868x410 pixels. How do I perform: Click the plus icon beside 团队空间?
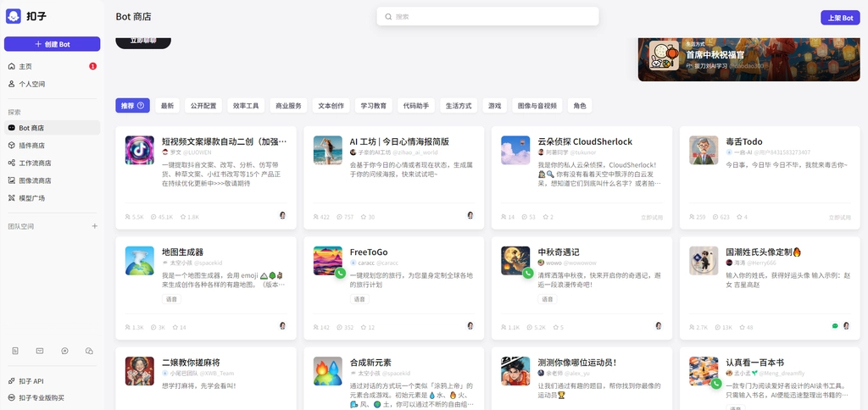[x=95, y=226]
